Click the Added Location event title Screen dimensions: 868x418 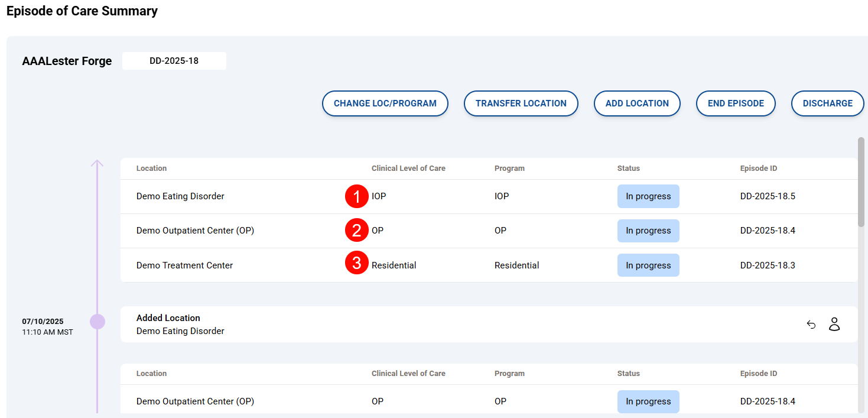168,318
